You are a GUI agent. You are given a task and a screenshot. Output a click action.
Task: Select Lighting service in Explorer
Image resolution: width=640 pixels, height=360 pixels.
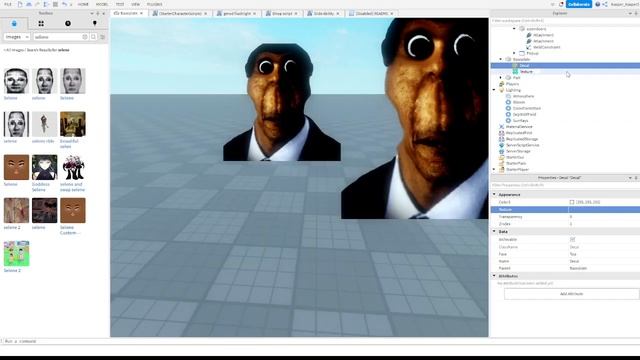513,90
